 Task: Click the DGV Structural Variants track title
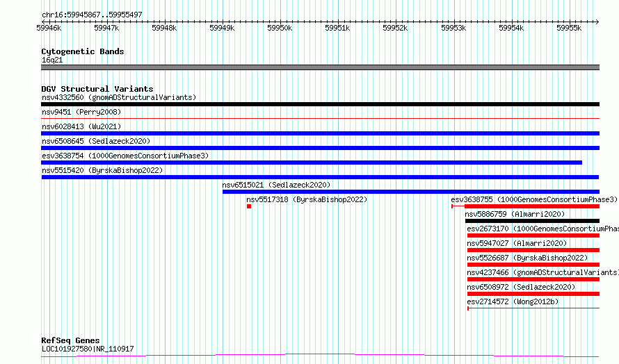[x=97, y=89]
